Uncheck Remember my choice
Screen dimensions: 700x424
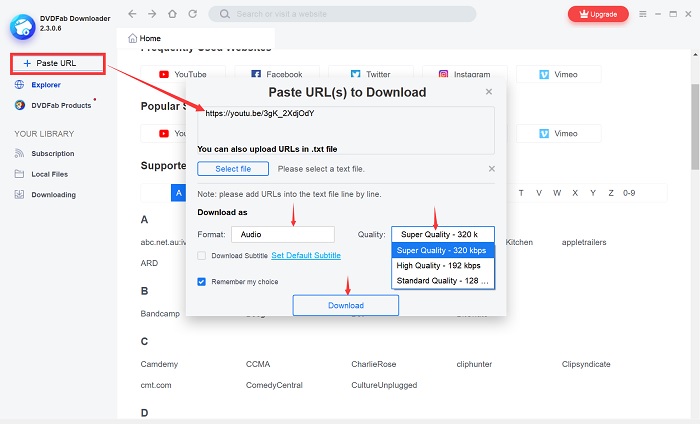pos(202,282)
